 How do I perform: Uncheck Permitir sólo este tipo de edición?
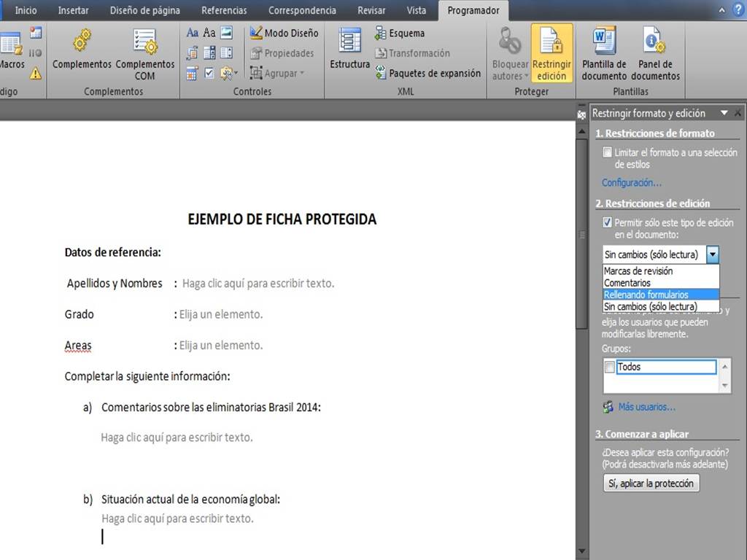point(607,222)
